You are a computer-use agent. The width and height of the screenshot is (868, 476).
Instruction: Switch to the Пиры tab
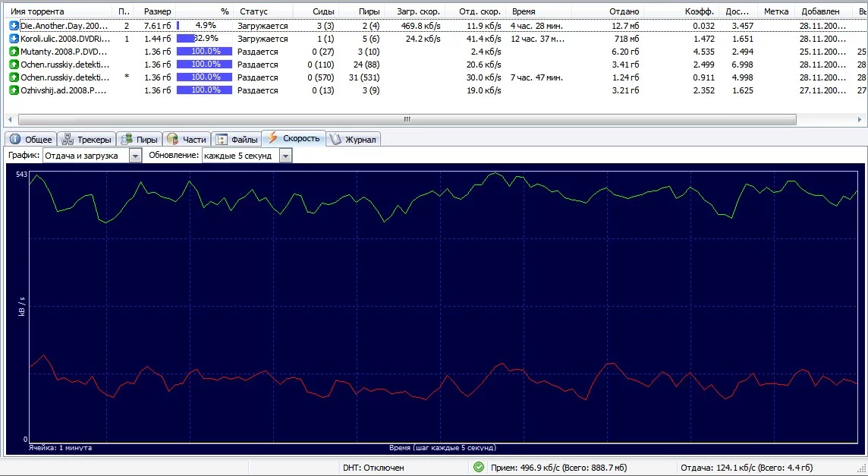[x=138, y=139]
